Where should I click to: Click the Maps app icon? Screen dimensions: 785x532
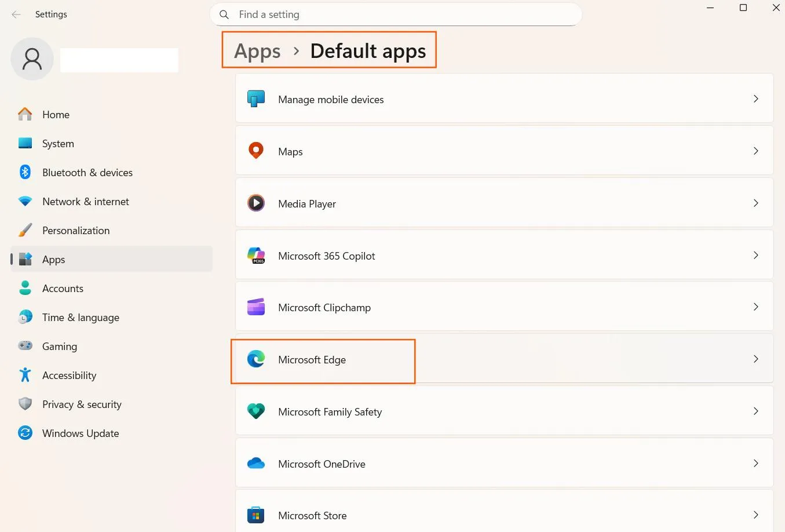pos(255,151)
